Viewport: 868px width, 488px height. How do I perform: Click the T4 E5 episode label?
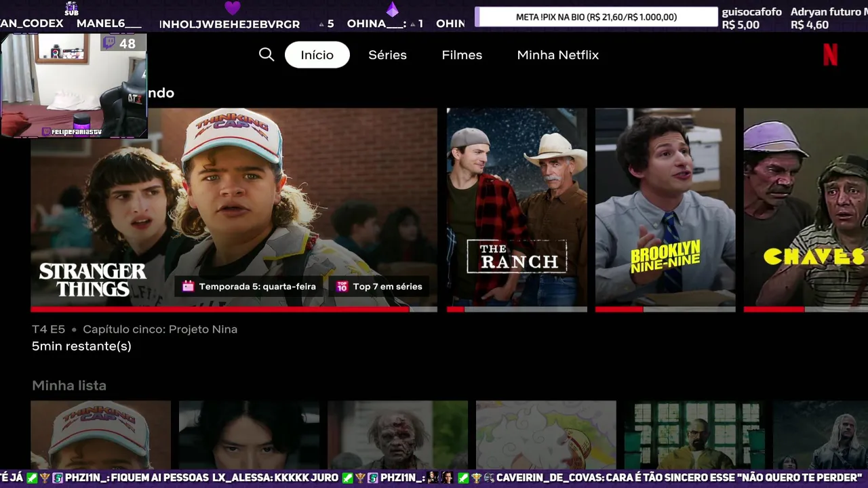[x=48, y=329]
